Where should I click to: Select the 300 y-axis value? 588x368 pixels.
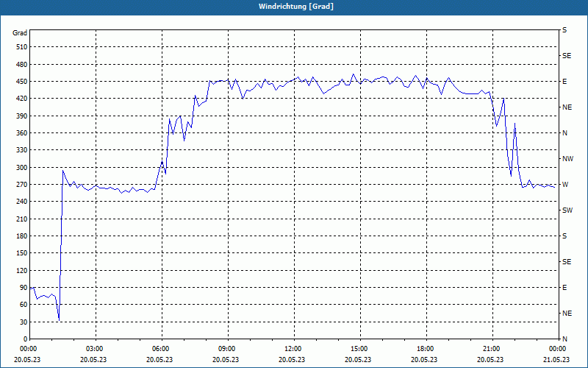tap(22, 168)
